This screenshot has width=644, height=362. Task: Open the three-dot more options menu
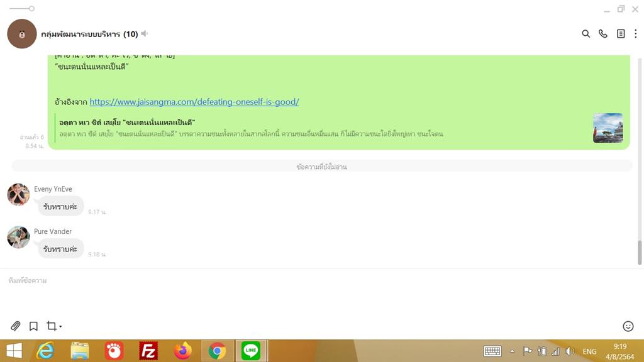[x=636, y=34]
